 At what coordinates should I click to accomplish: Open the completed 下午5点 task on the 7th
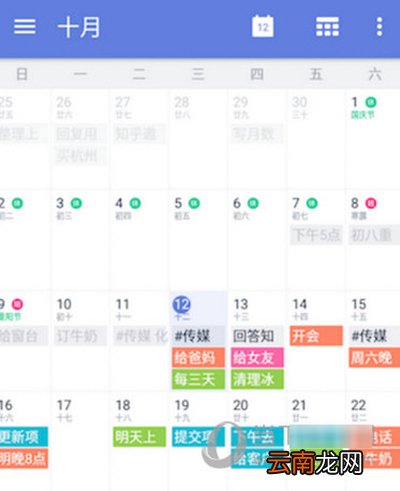(x=316, y=235)
